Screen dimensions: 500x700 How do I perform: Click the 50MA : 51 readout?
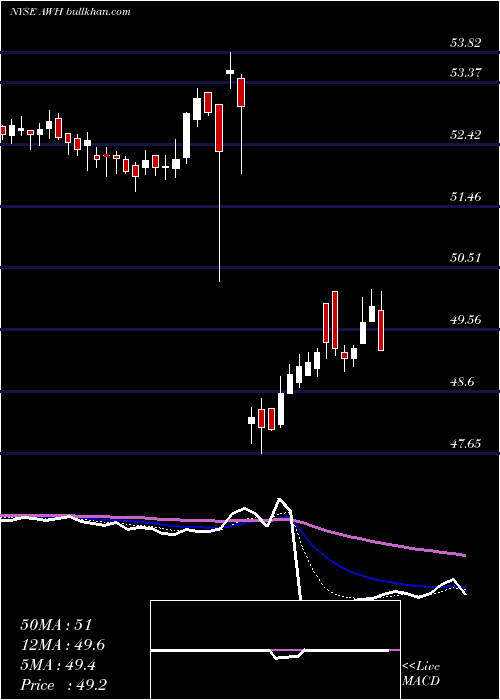tap(56, 625)
